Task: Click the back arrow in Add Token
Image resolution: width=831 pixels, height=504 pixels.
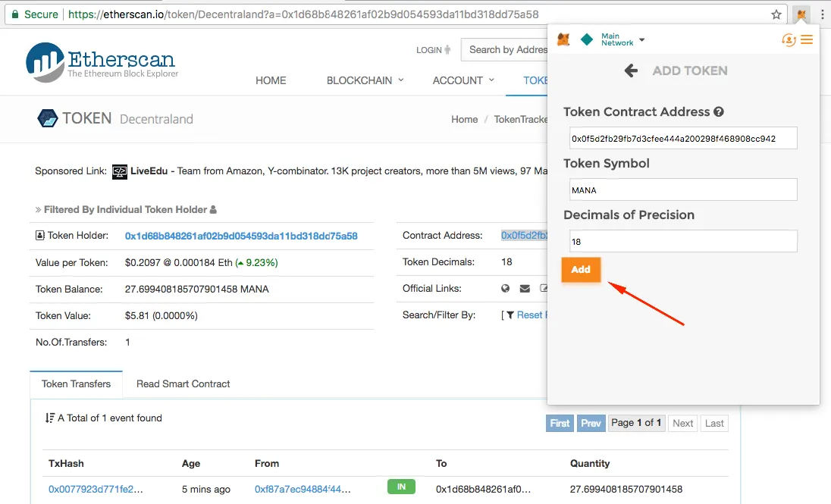Action: [x=631, y=70]
